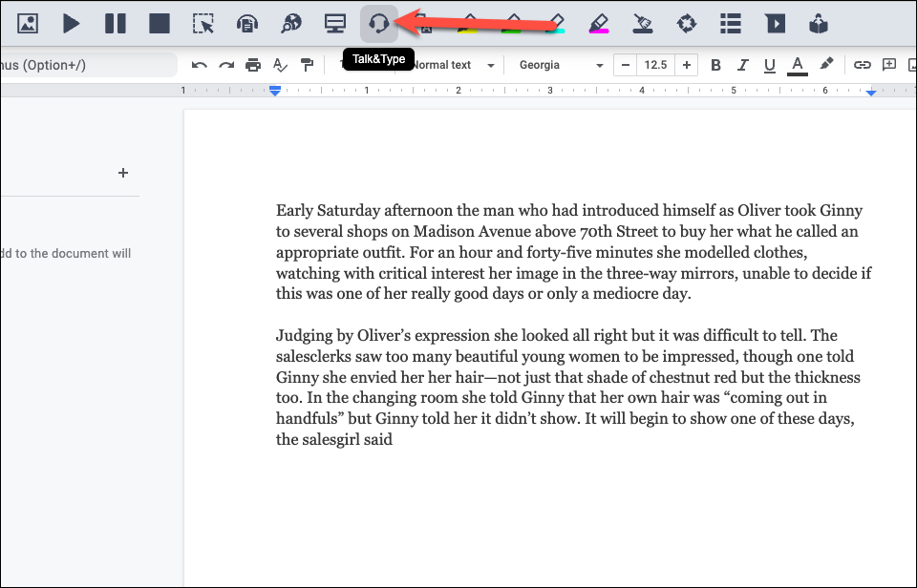917x588 pixels.
Task: Toggle bold formatting
Action: click(715, 65)
